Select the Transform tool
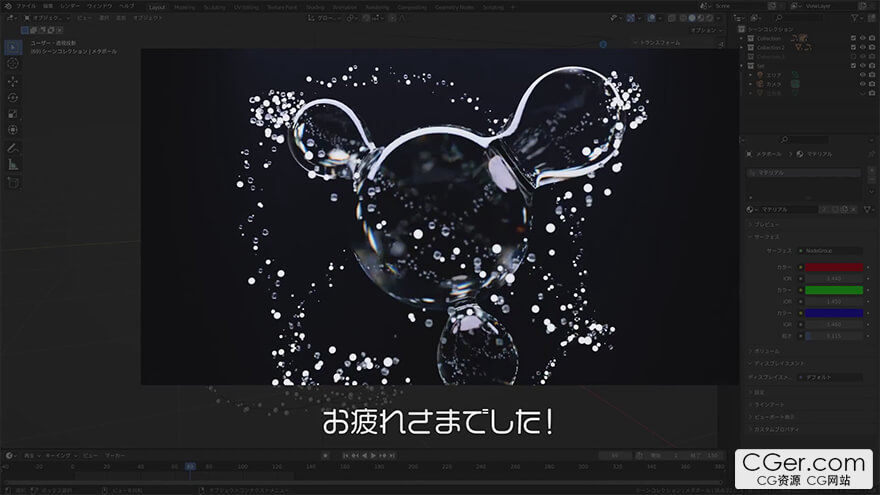880x495 pixels. tap(13, 130)
